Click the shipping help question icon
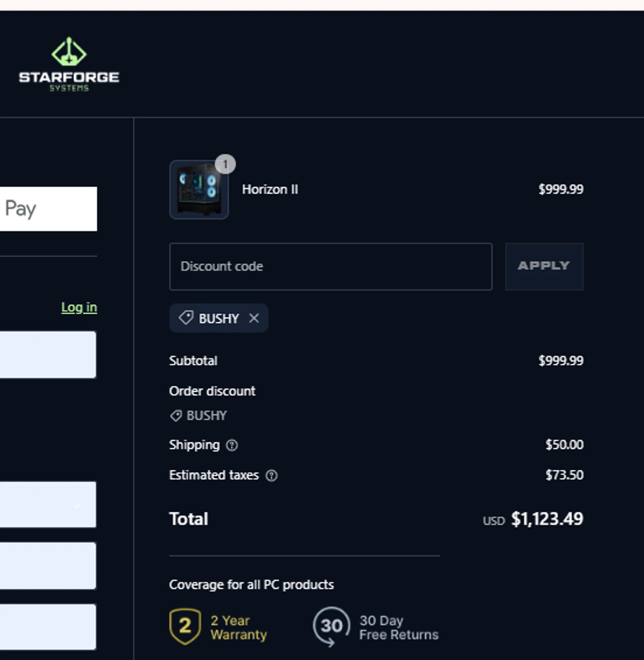644x660 pixels. (x=232, y=445)
